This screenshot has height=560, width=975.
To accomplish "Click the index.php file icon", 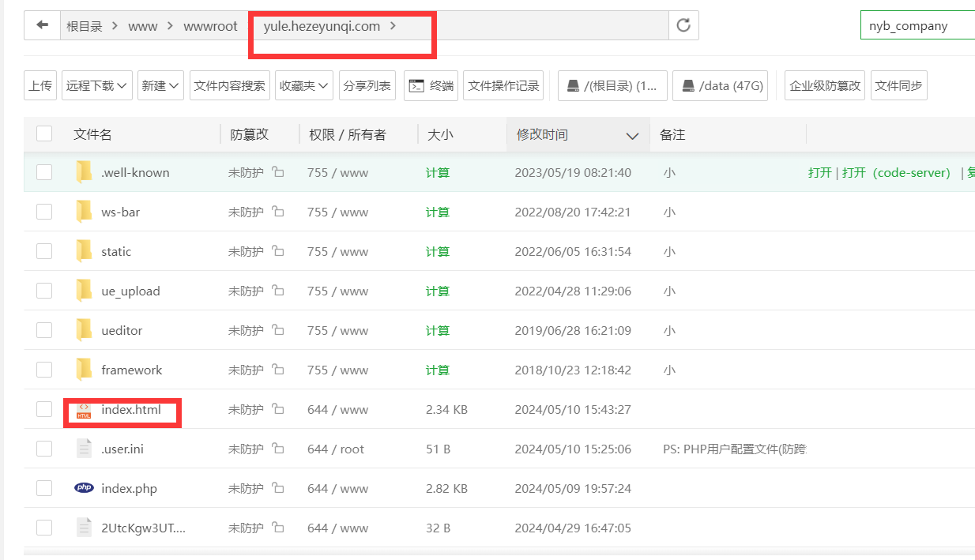I will [84, 488].
